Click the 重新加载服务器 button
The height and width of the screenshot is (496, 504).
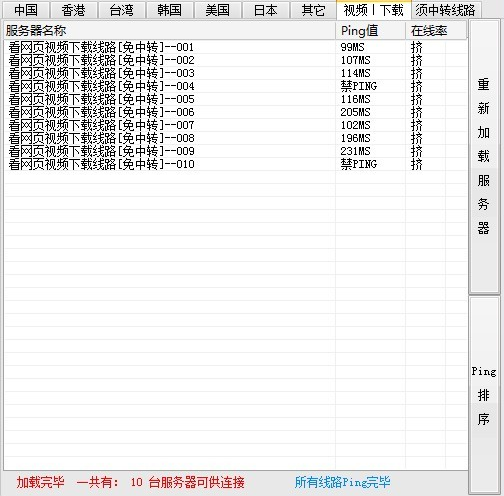click(x=484, y=156)
